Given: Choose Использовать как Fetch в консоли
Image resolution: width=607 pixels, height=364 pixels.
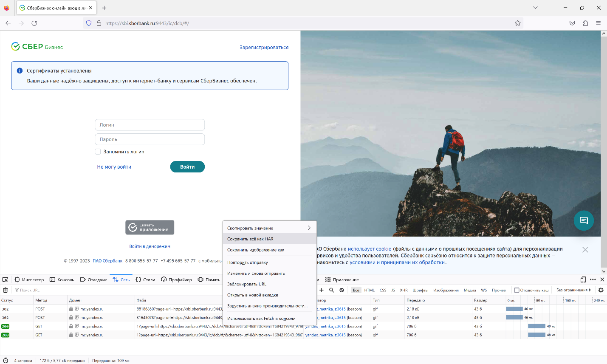Looking at the screenshot, I should [x=269, y=318].
